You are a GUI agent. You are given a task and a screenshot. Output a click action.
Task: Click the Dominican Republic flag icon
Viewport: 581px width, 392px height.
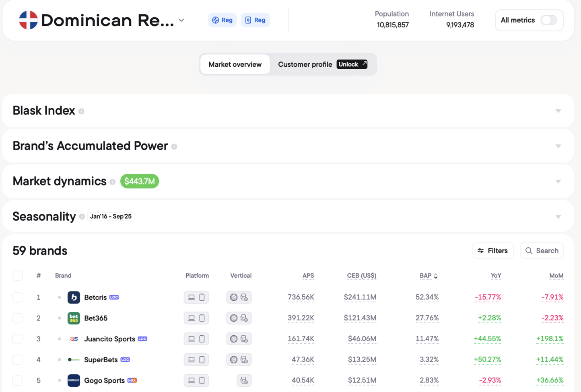pyautogui.click(x=28, y=20)
